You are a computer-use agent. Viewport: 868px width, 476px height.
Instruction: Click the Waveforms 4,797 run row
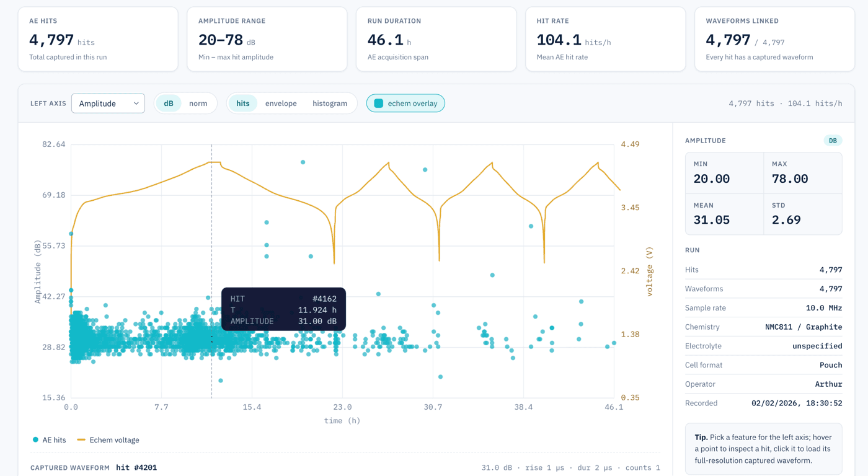763,289
